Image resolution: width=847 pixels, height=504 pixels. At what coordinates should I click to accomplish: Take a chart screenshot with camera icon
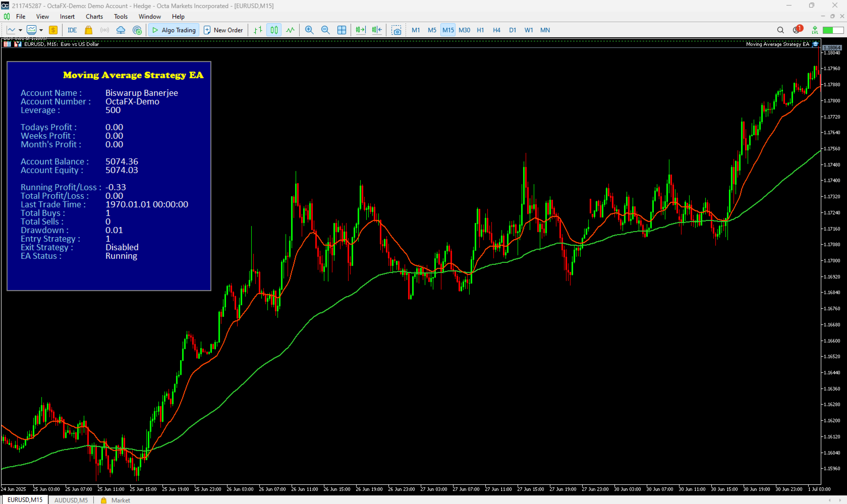click(x=397, y=30)
